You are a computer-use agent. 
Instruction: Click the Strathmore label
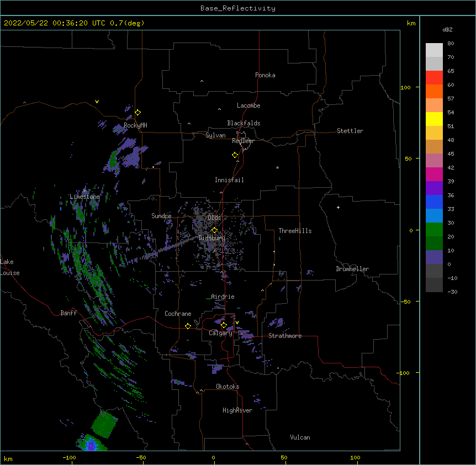285,336
